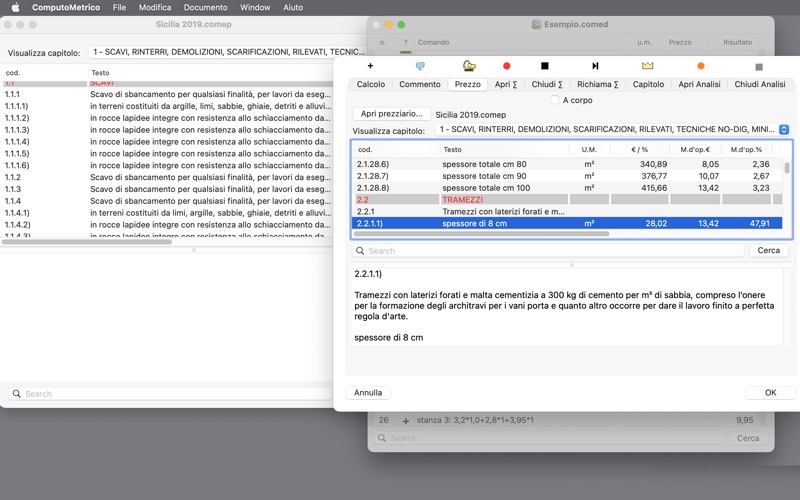Click the vertical scrollbar of the price list
Viewport: 800px width, 500px height.
click(787, 168)
